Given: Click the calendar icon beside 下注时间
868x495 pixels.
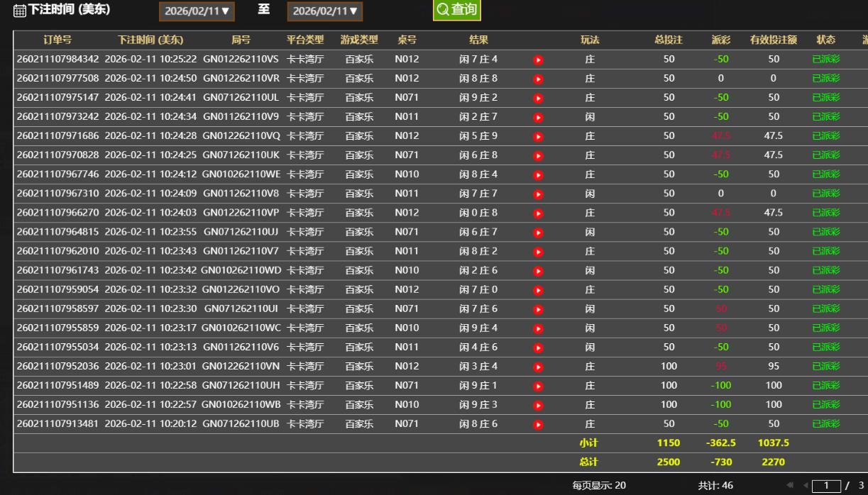Looking at the screenshot, I should [x=20, y=11].
